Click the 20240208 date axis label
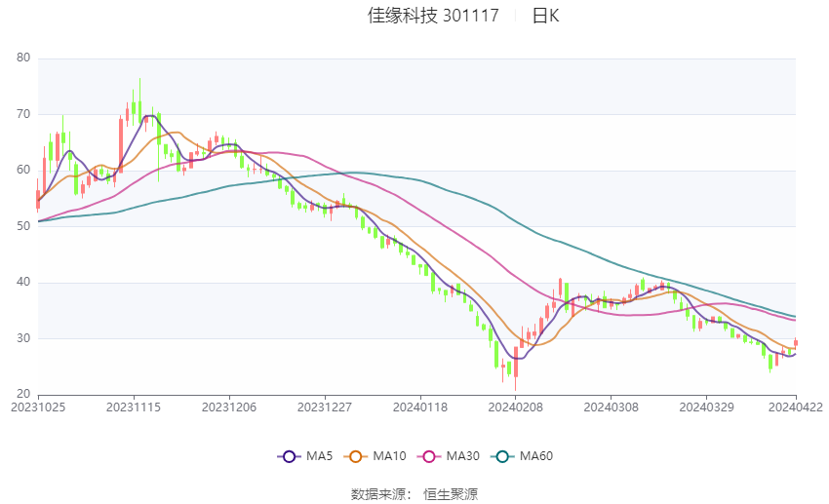The height and width of the screenshot is (504, 829). point(516,407)
